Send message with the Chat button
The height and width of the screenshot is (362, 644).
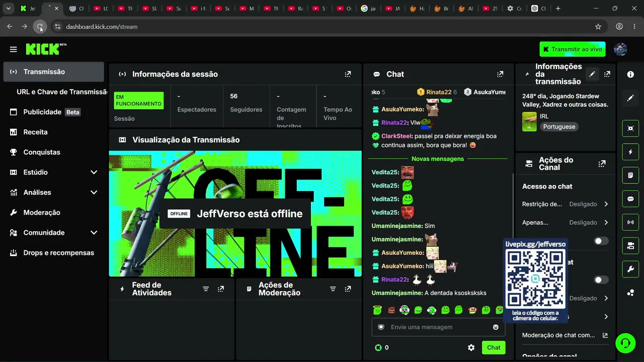[x=494, y=347]
